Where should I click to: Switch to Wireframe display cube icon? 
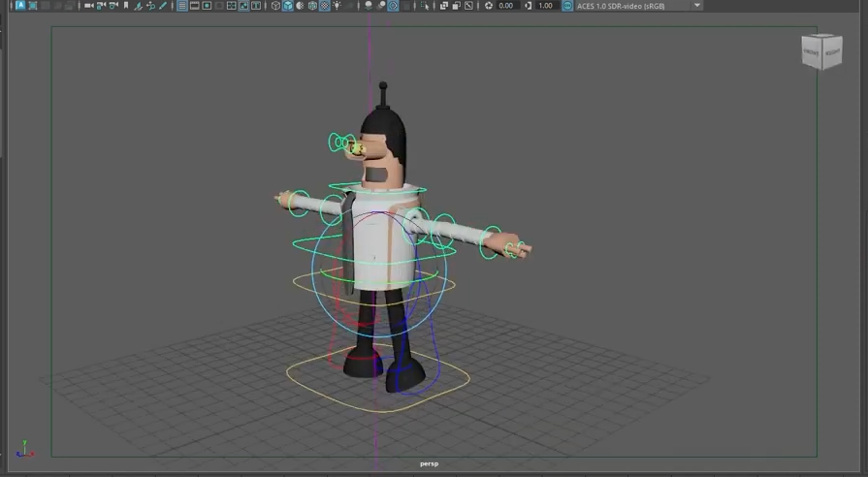click(275, 6)
